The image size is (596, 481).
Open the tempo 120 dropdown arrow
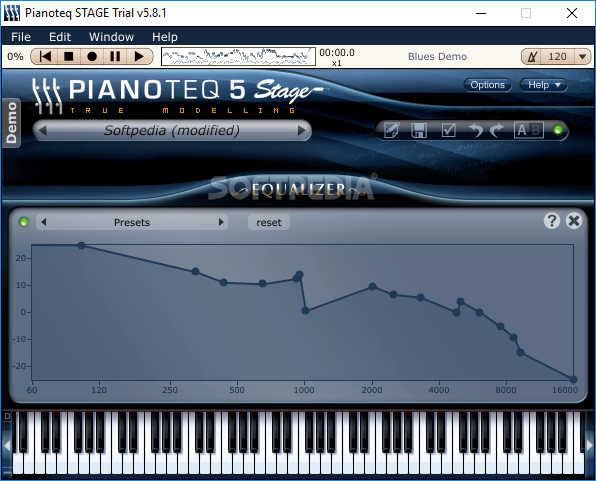[x=582, y=57]
